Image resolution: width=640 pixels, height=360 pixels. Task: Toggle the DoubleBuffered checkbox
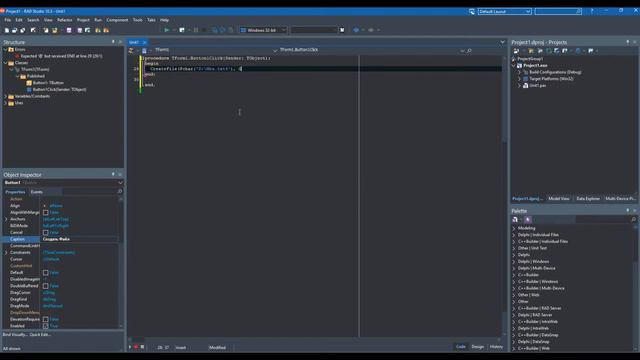[x=46, y=286]
